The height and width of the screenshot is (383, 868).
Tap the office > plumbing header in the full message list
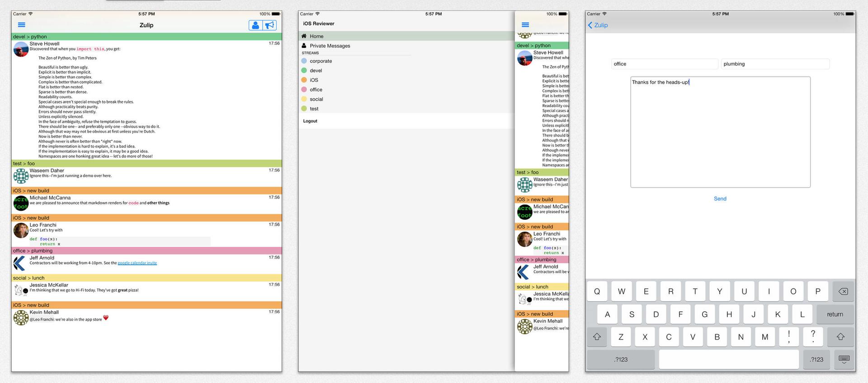[x=146, y=251]
